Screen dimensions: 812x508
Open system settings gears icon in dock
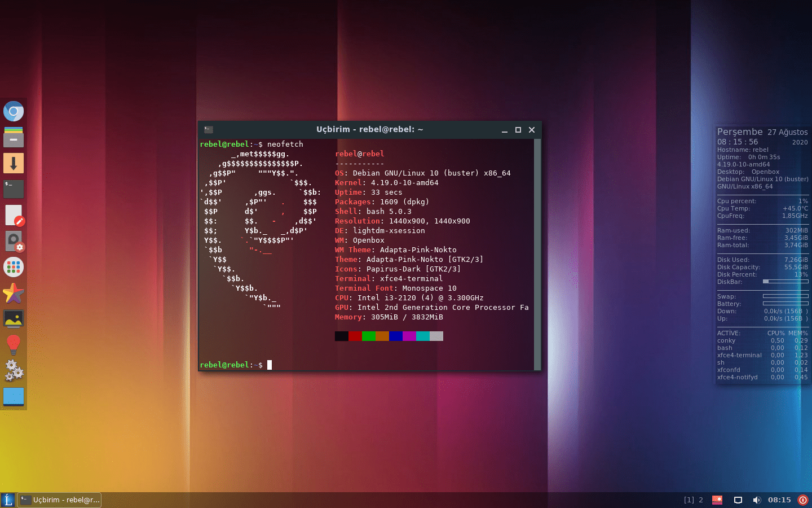(x=14, y=370)
